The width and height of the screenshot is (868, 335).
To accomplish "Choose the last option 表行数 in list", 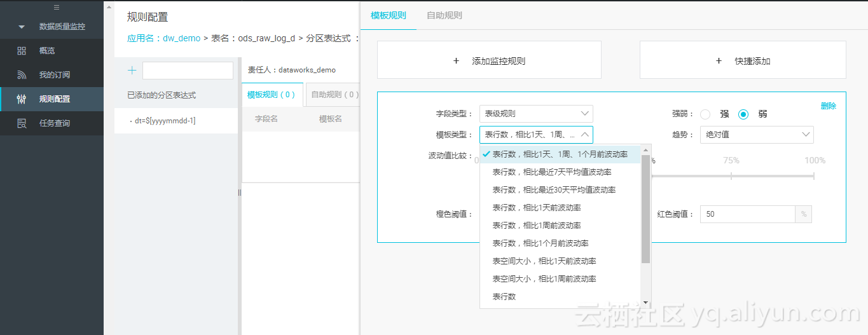I will (x=560, y=297).
